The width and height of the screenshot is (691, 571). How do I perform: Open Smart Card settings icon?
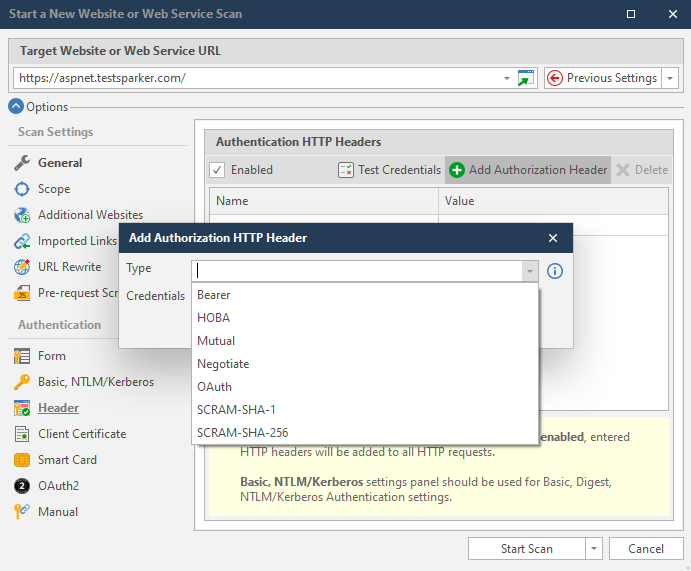22,460
